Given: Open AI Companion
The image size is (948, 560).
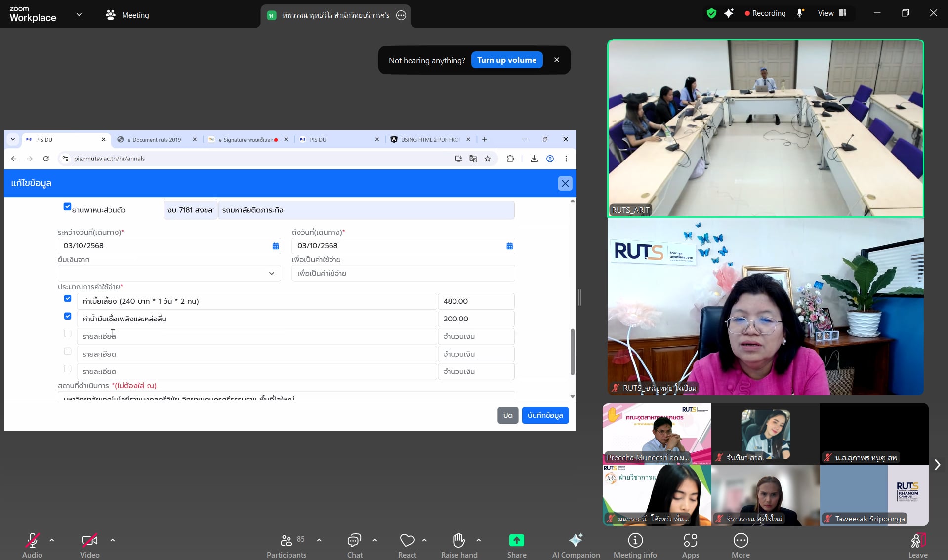Looking at the screenshot, I should [x=576, y=541].
